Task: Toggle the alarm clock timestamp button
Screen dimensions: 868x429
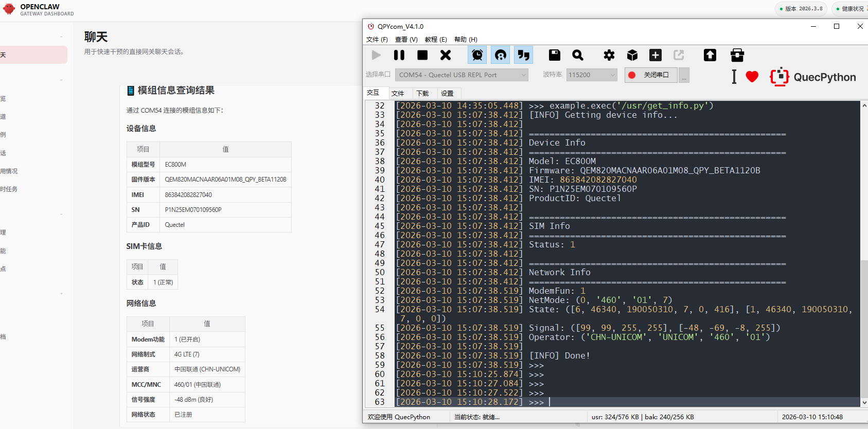Action: pos(477,55)
